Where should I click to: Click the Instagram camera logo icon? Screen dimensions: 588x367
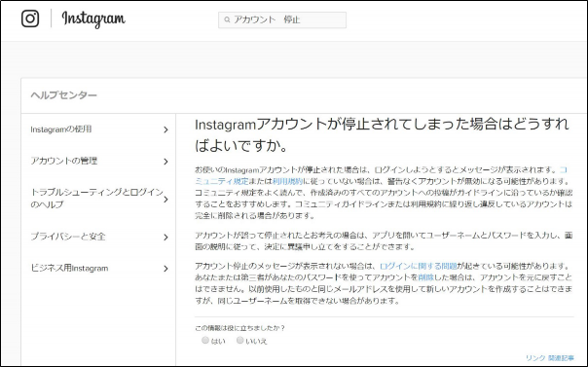30,18
